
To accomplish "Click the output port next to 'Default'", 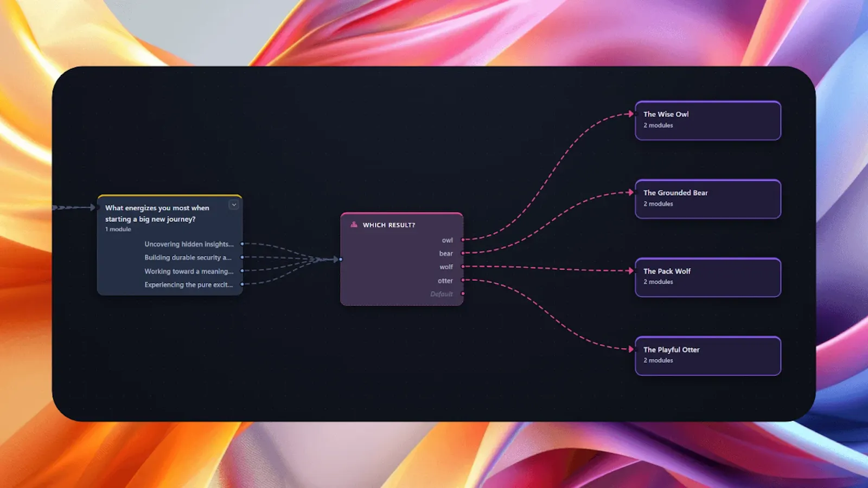I will 463,294.
